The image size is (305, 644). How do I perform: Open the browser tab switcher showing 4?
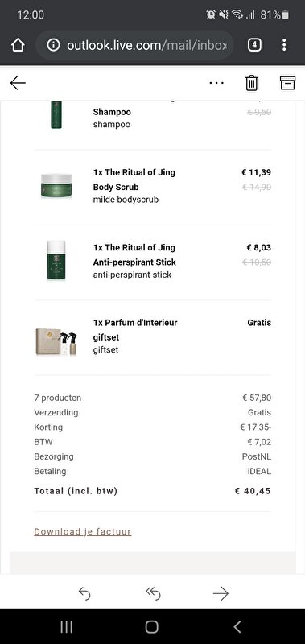click(254, 45)
